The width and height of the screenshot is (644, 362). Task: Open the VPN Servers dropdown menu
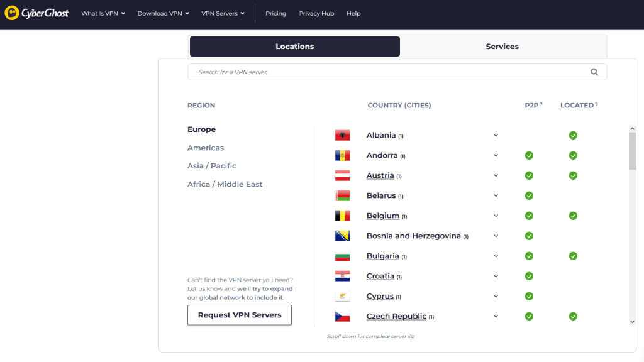click(223, 13)
